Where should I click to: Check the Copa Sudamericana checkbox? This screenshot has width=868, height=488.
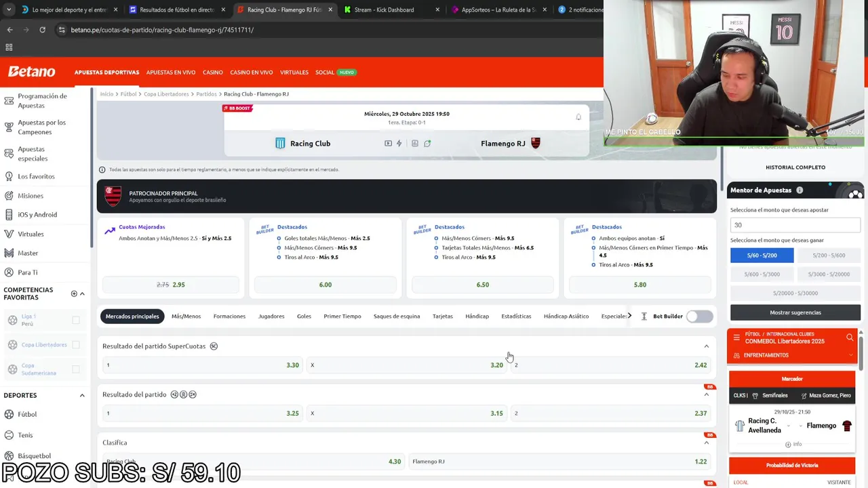pos(76,369)
